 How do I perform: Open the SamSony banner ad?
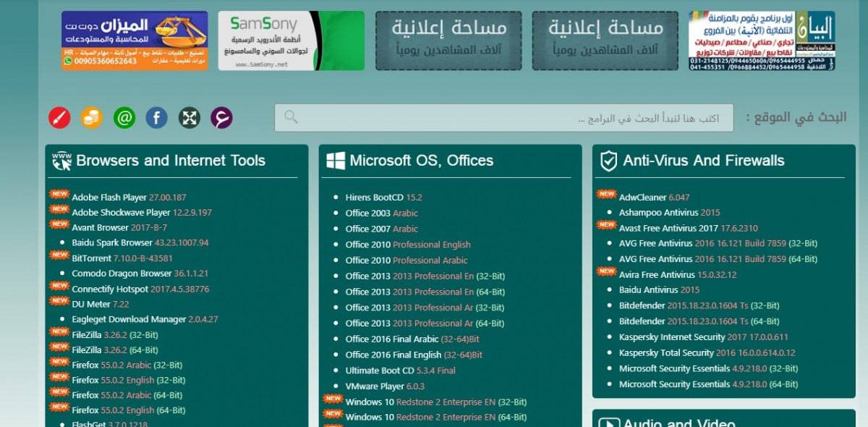click(292, 41)
